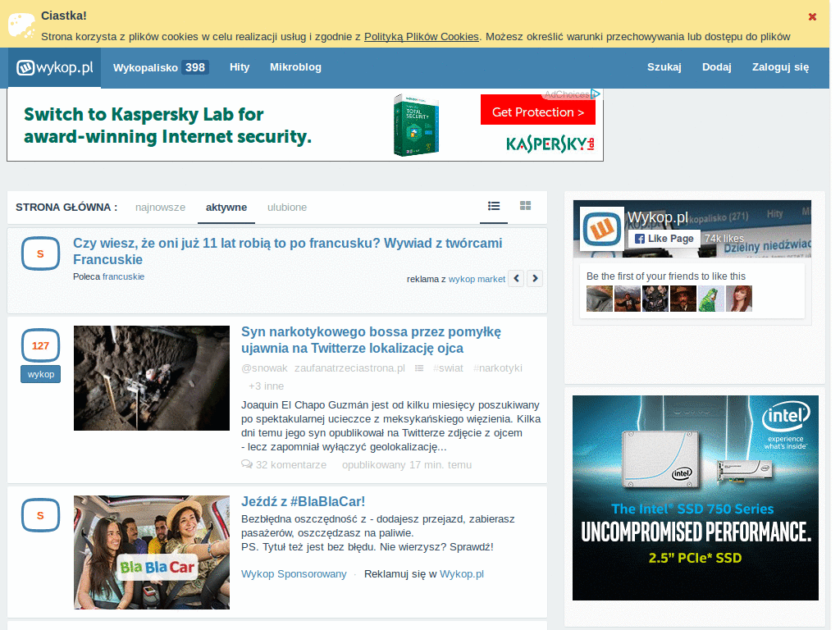840x630 pixels.
Task: Click the comments bubble icon under the article
Action: click(x=247, y=464)
